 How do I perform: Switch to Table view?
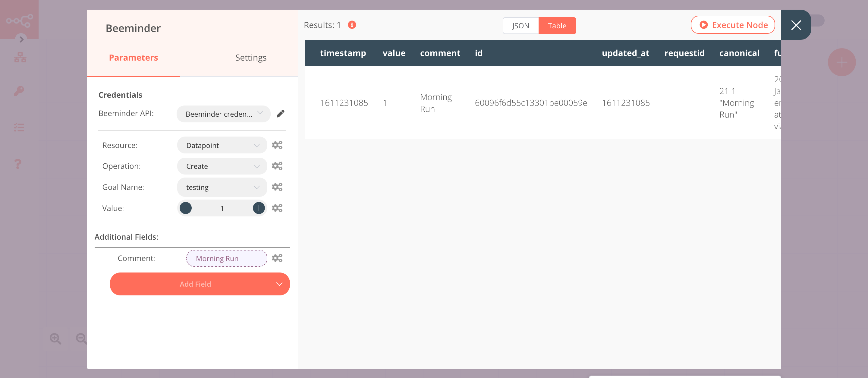(557, 25)
